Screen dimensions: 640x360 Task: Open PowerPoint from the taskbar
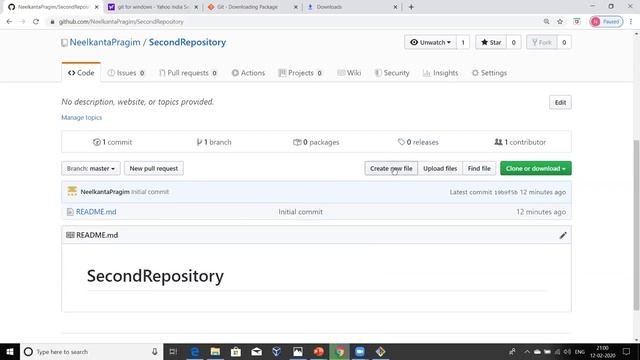(318, 351)
